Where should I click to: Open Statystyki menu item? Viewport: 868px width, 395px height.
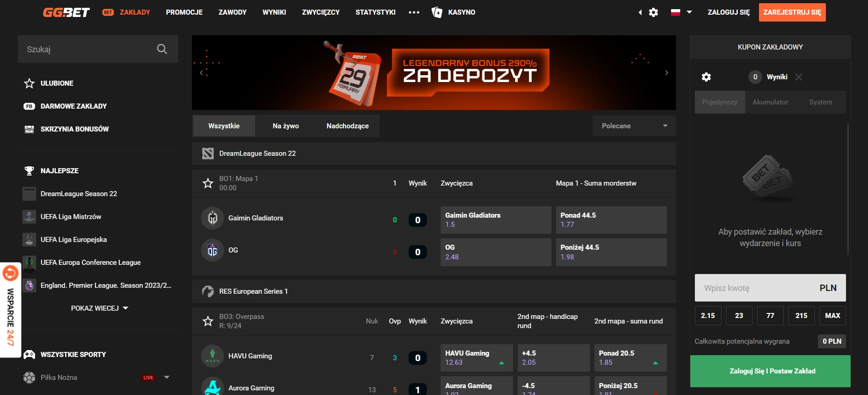376,12
